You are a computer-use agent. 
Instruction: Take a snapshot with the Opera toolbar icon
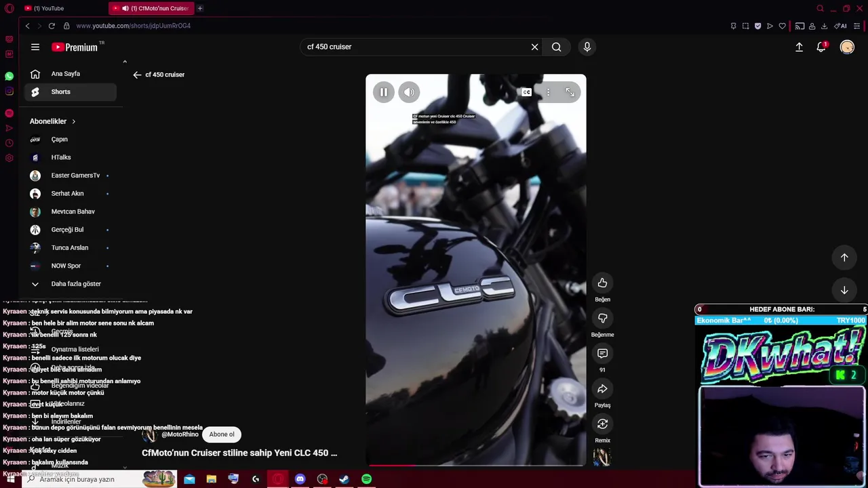pos(745,26)
